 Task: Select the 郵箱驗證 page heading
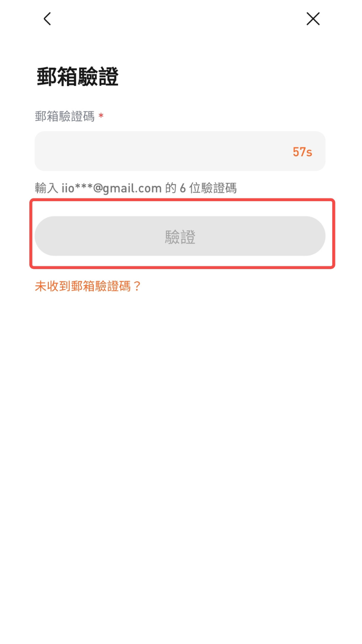click(x=77, y=77)
